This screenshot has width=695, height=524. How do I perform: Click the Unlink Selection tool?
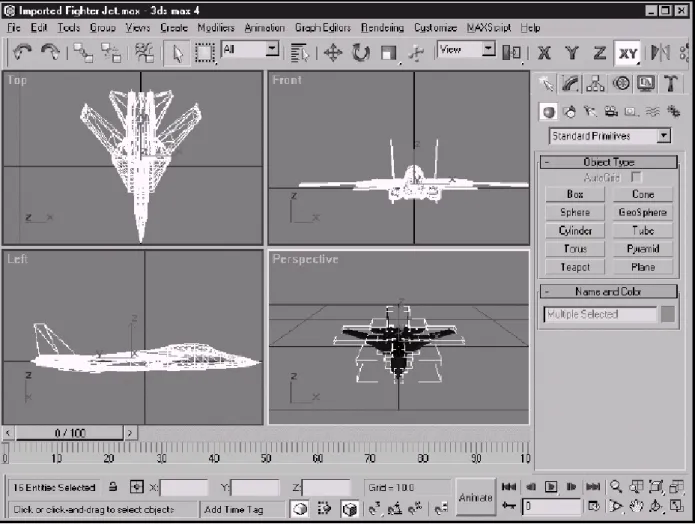point(110,53)
